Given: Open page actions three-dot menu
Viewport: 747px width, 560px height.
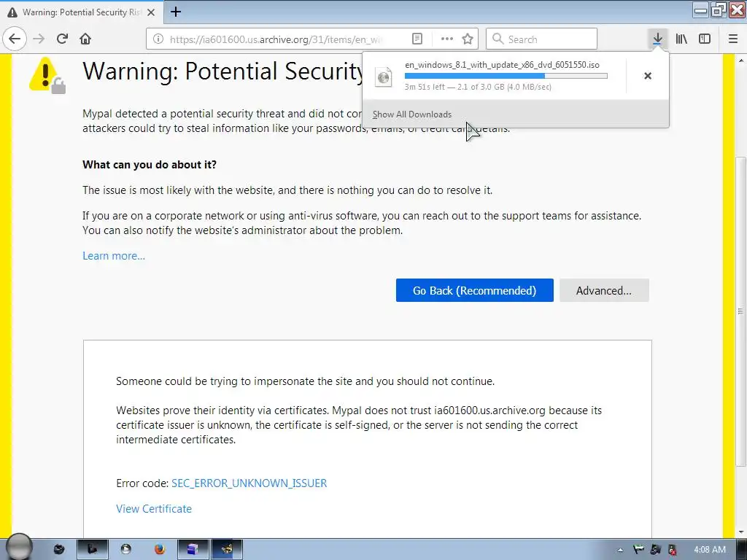Looking at the screenshot, I should [x=447, y=39].
